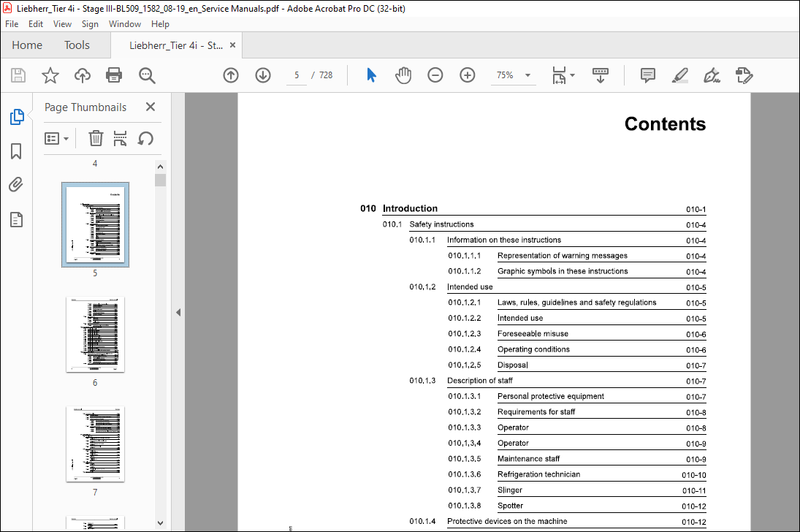This screenshot has width=800, height=532.
Task: Select the page 7 thumbnail
Action: [96, 444]
